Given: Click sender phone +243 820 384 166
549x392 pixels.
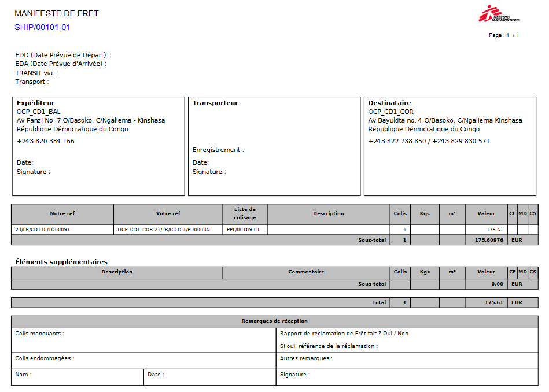Looking at the screenshot, I should click(46, 141).
